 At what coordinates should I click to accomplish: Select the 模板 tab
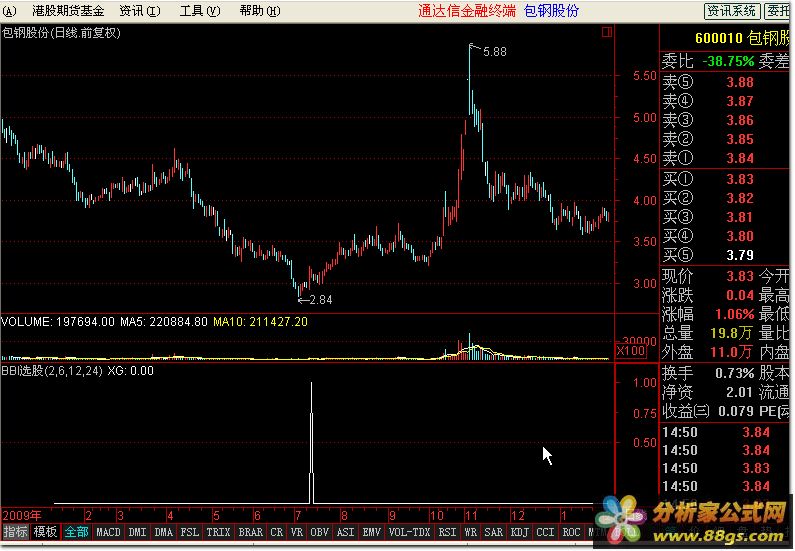pos(45,532)
